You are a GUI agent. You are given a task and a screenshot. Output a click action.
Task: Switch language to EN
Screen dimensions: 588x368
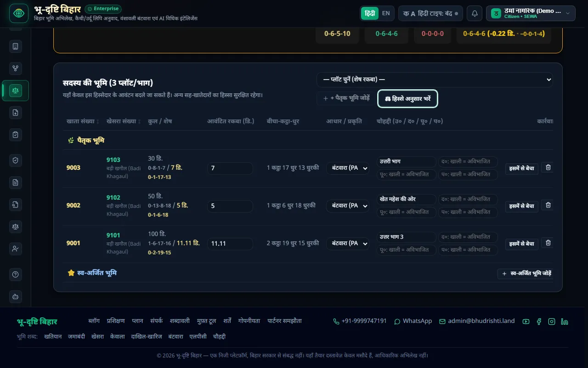tap(386, 13)
